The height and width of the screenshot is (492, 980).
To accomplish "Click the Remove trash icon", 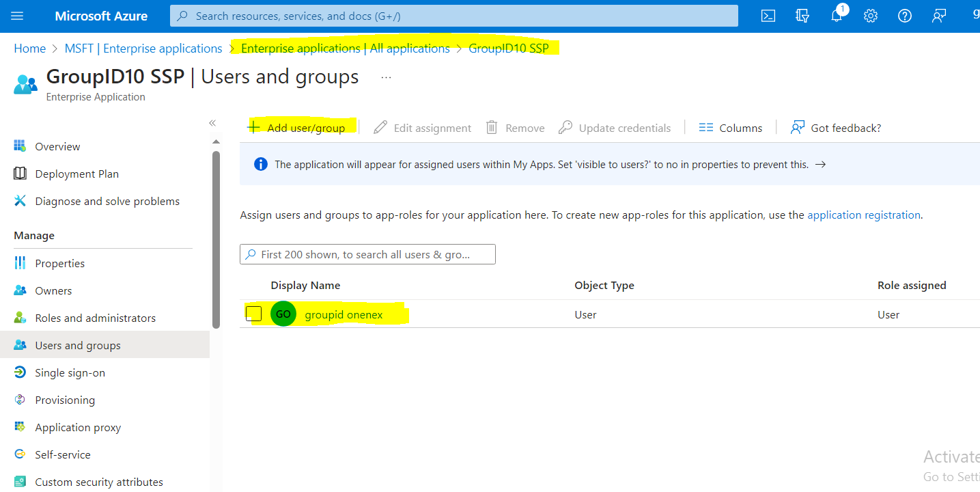I will click(x=515, y=127).
